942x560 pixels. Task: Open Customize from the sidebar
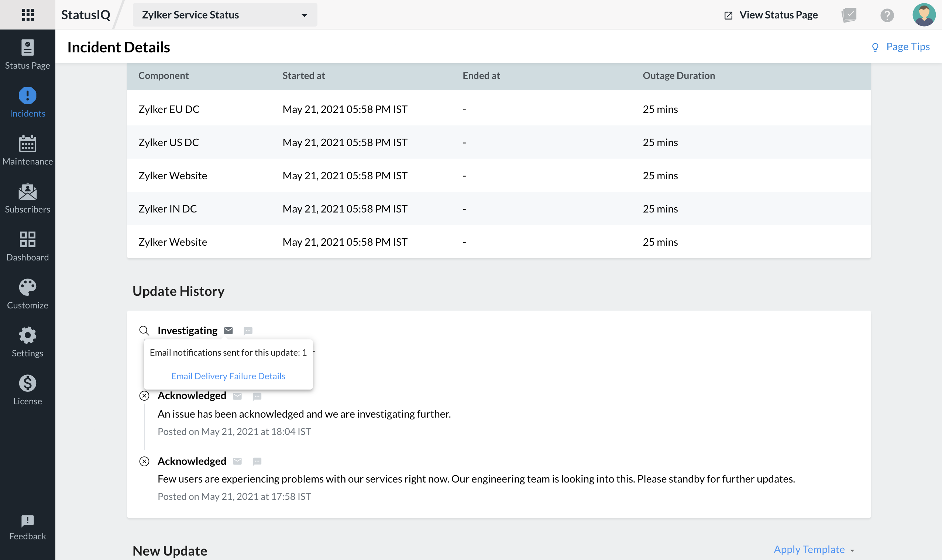28,294
